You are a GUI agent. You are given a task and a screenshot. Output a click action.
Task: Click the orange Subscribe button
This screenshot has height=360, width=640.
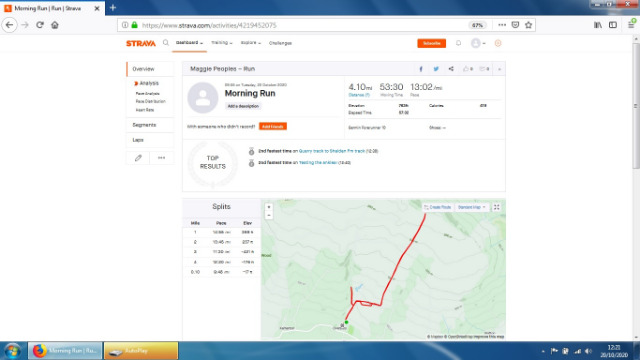pos(431,43)
